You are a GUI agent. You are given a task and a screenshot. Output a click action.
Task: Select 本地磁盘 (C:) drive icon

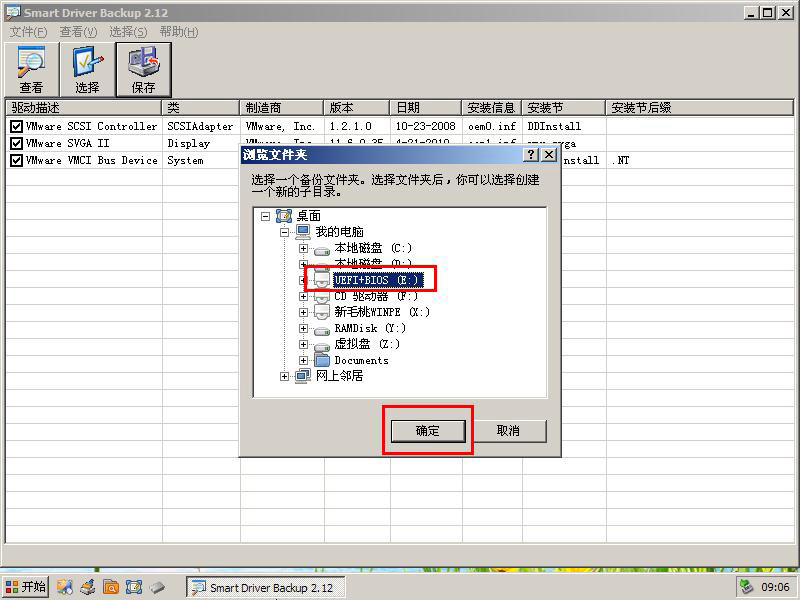click(322, 251)
